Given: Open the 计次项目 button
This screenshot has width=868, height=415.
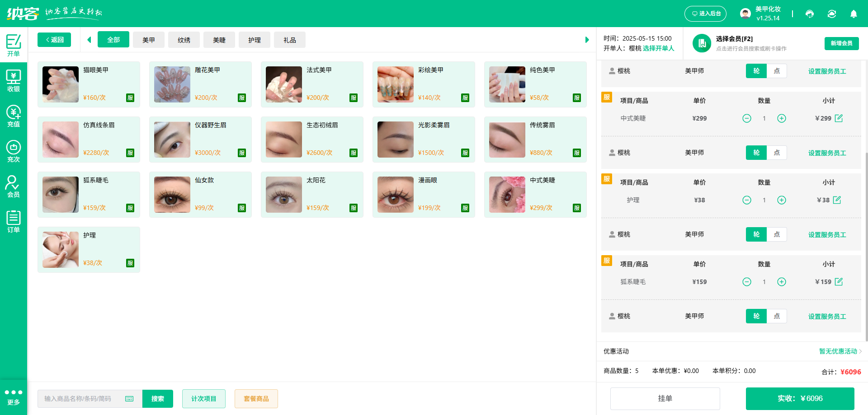Looking at the screenshot, I should tap(204, 399).
